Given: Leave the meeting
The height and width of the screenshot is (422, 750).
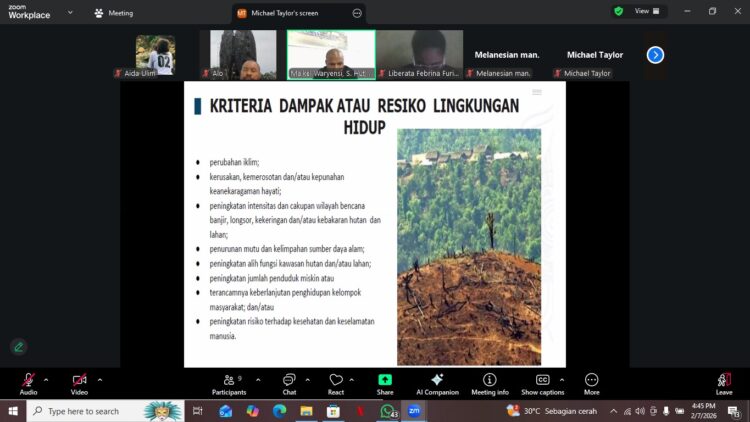Looking at the screenshot, I should pos(724,384).
